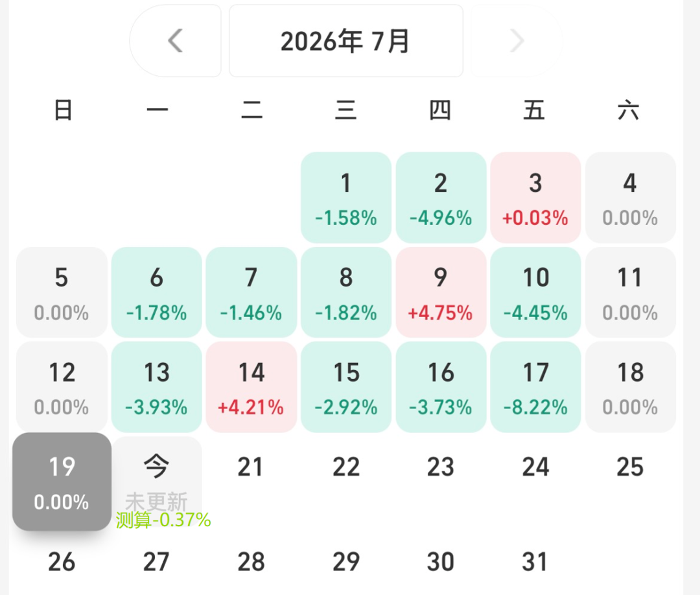Select July 1 showing -1.58%
The image size is (700, 595).
pyautogui.click(x=346, y=198)
